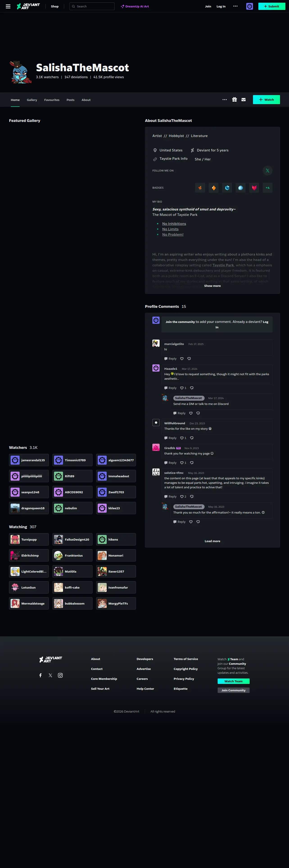Open watcher jamesrandal135's profile

29,460
